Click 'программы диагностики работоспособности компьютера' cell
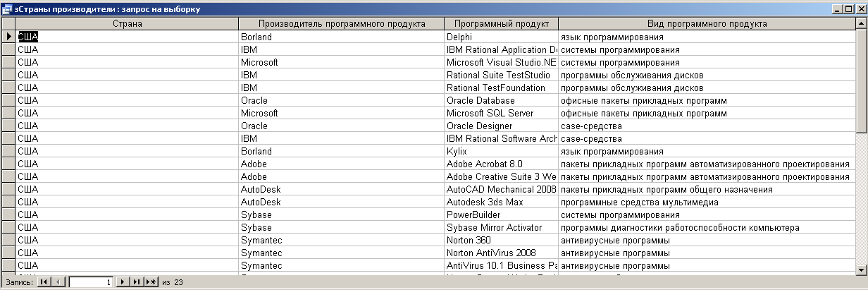 [707, 227]
